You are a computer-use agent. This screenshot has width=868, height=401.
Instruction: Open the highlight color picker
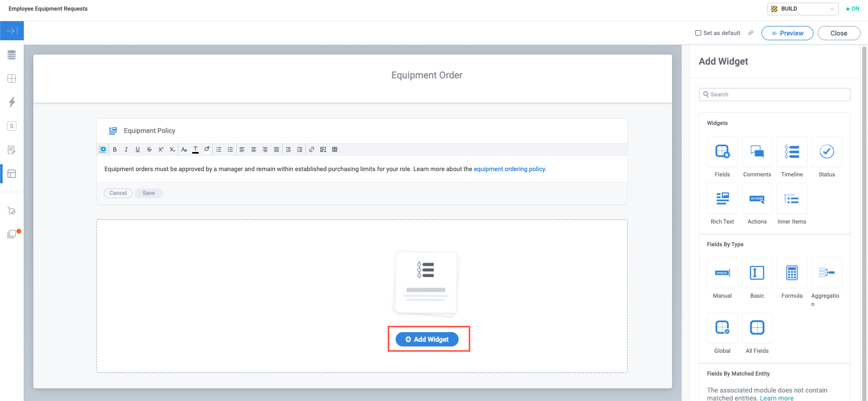point(207,149)
